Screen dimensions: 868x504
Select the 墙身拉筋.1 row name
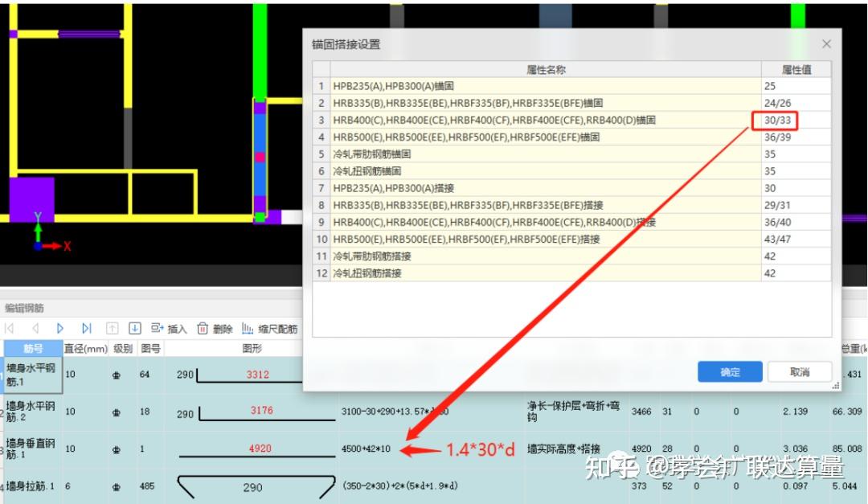(33, 486)
